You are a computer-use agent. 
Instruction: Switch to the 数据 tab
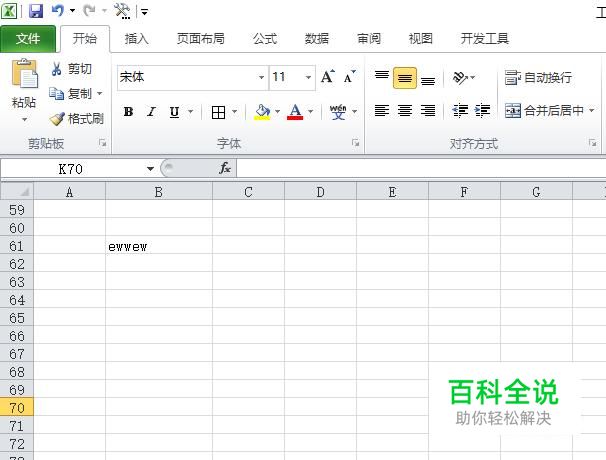(x=317, y=39)
